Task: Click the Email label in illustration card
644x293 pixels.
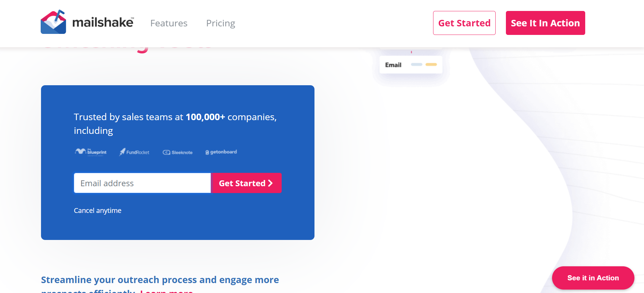Action: coord(393,65)
